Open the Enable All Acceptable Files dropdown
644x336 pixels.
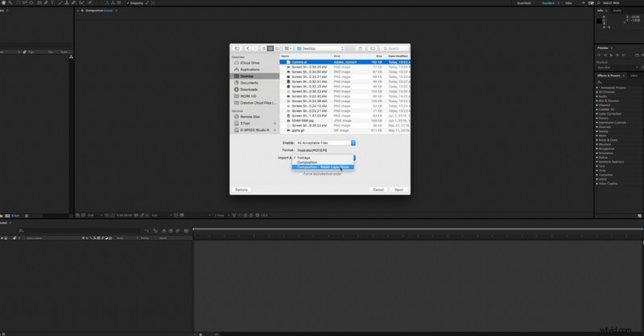coord(325,143)
